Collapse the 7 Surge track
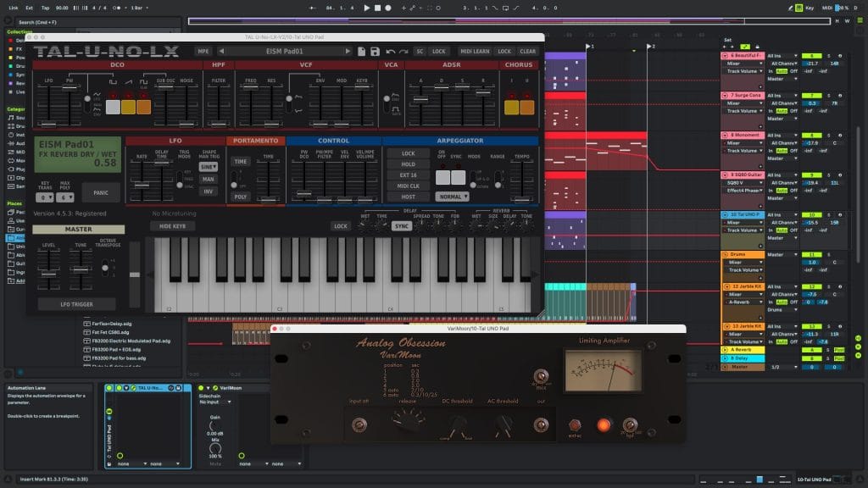Screen dimensions: 868x488 point(724,96)
